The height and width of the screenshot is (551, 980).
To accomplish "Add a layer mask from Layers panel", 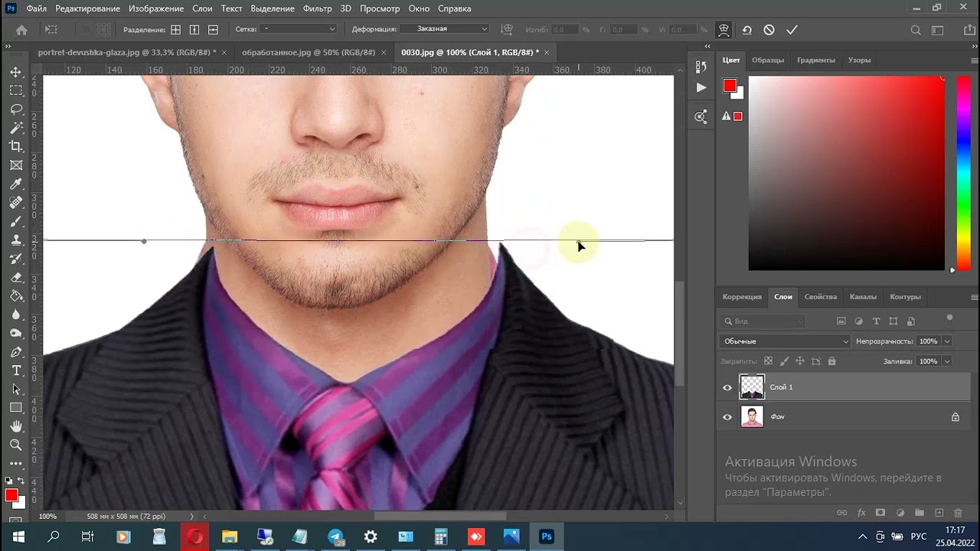I will (880, 513).
